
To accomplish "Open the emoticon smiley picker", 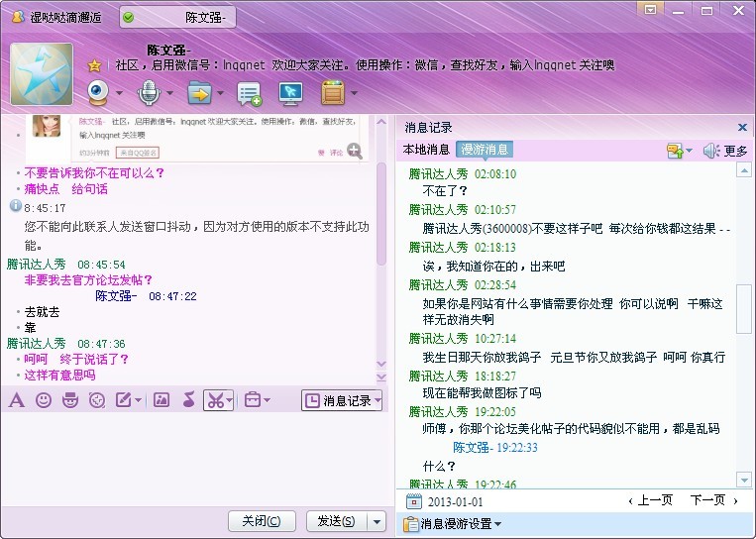I will (44, 400).
